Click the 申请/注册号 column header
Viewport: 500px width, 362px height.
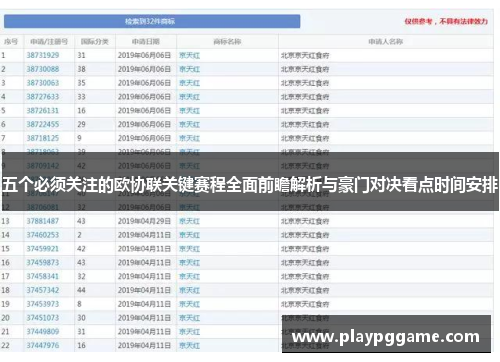tap(49, 42)
